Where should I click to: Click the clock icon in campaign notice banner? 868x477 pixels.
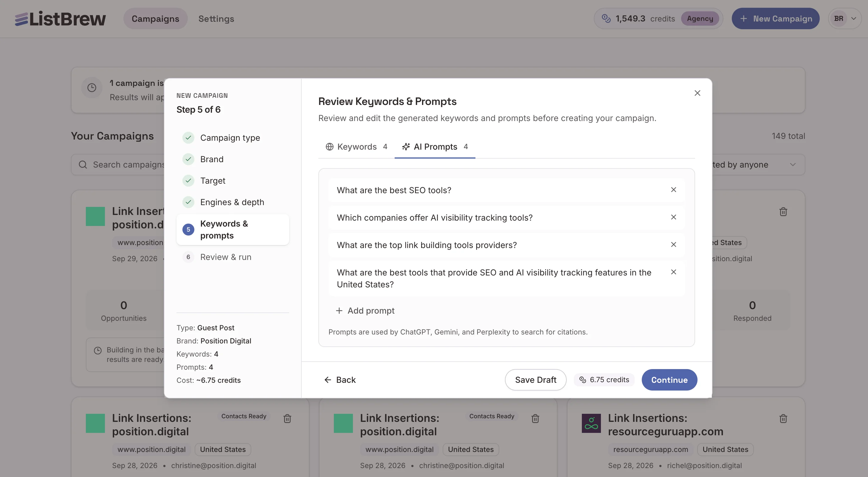pos(92,88)
